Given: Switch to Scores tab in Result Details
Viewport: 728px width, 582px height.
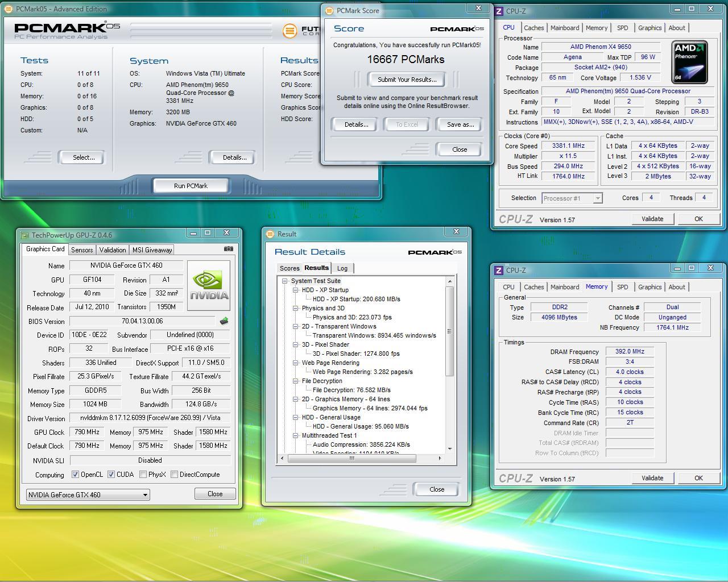Looking at the screenshot, I should [x=289, y=268].
